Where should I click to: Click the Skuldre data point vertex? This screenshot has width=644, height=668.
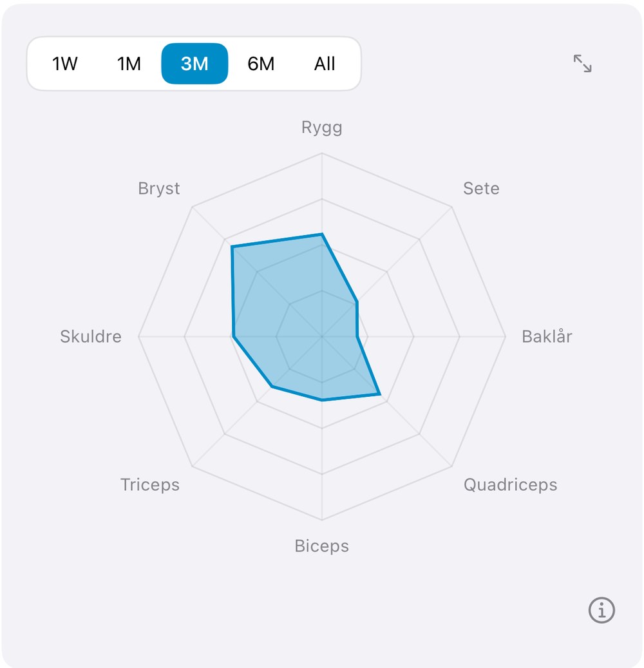(x=233, y=336)
